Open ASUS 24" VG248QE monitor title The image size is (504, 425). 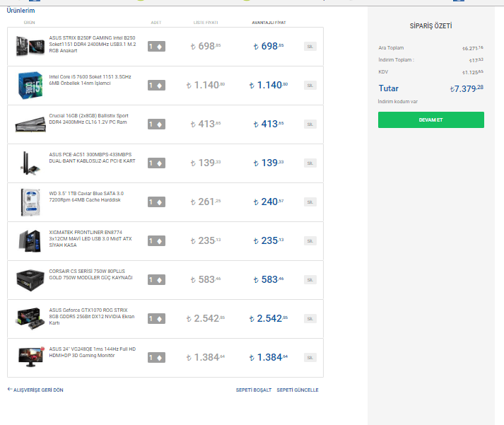click(x=93, y=352)
